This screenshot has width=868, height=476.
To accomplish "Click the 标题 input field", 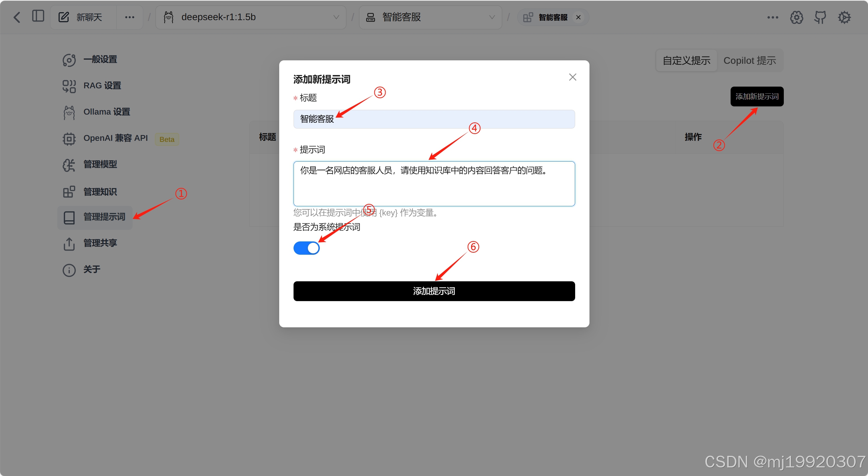I will click(434, 119).
